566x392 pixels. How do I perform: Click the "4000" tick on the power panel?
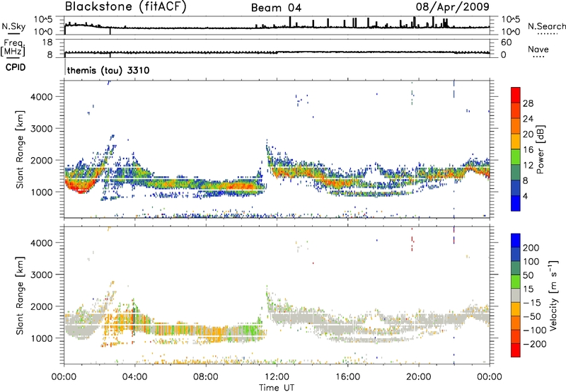pos(42,97)
